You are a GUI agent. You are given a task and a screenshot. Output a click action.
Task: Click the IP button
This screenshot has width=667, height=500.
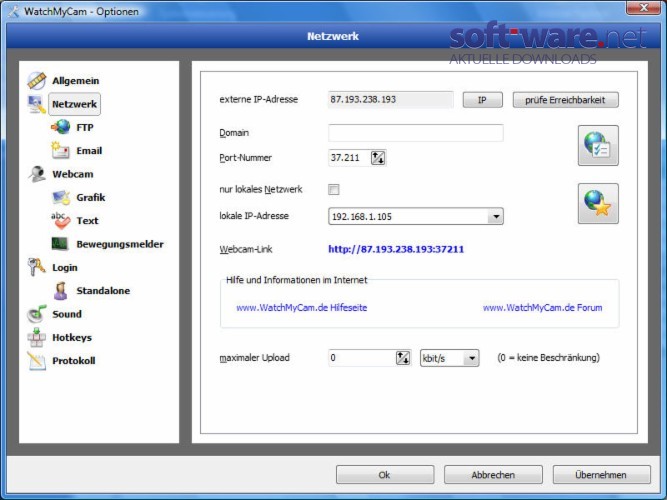coord(482,100)
